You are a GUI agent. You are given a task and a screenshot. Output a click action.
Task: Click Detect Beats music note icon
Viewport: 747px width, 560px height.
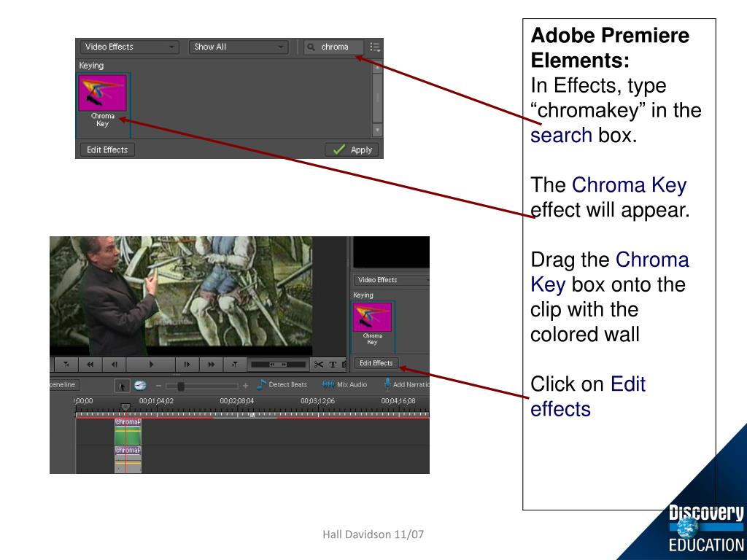click(x=261, y=384)
